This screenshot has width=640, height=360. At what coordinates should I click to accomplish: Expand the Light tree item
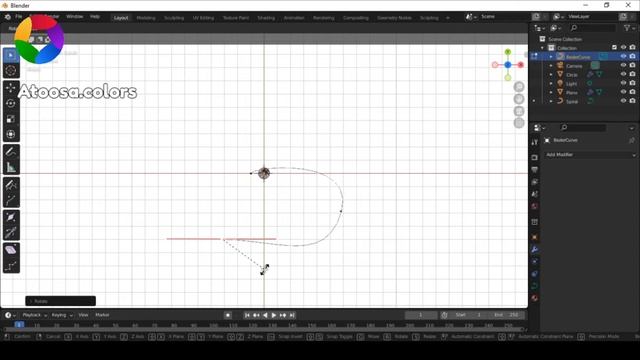coord(551,83)
